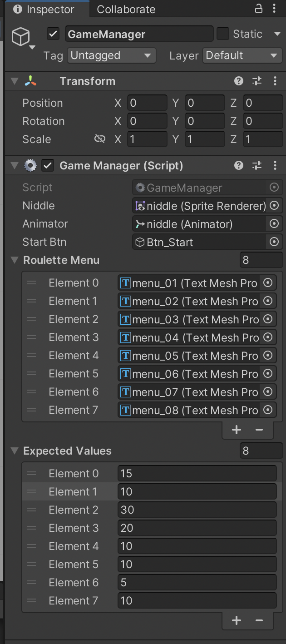Click the object picker for Start Btn field

pos(274,242)
